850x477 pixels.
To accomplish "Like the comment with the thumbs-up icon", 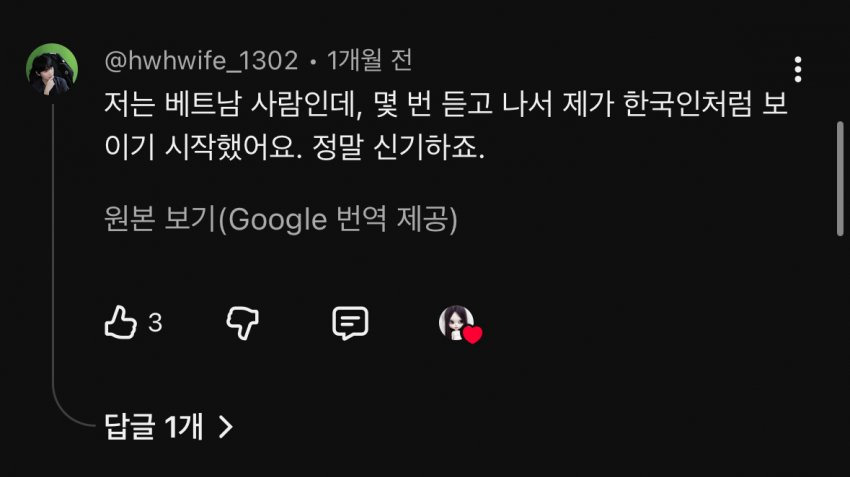I will tap(120, 323).
